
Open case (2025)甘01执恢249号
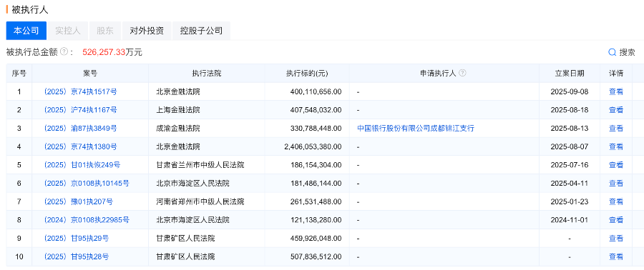pos(82,165)
